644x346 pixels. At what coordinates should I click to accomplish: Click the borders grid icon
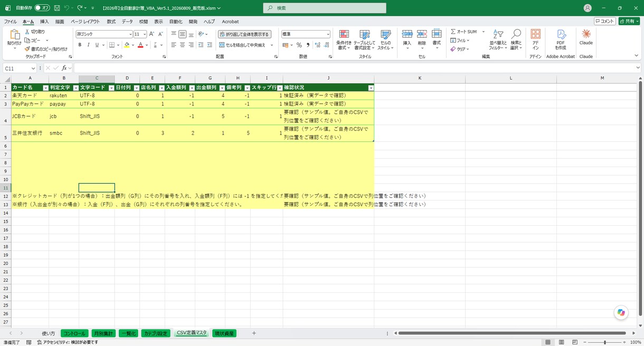point(112,45)
